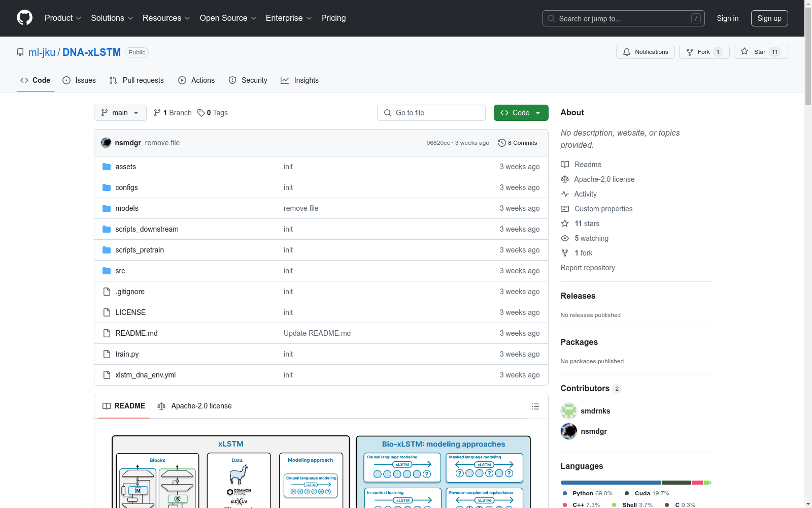812x508 pixels.
Task: Open the DNA-xLSTM repository link
Action: click(91, 52)
